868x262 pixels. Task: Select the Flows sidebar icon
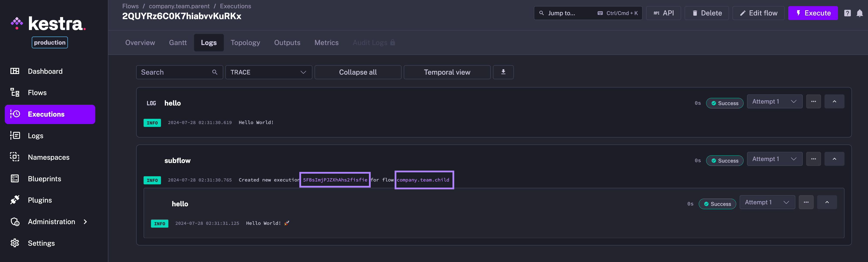(x=15, y=92)
